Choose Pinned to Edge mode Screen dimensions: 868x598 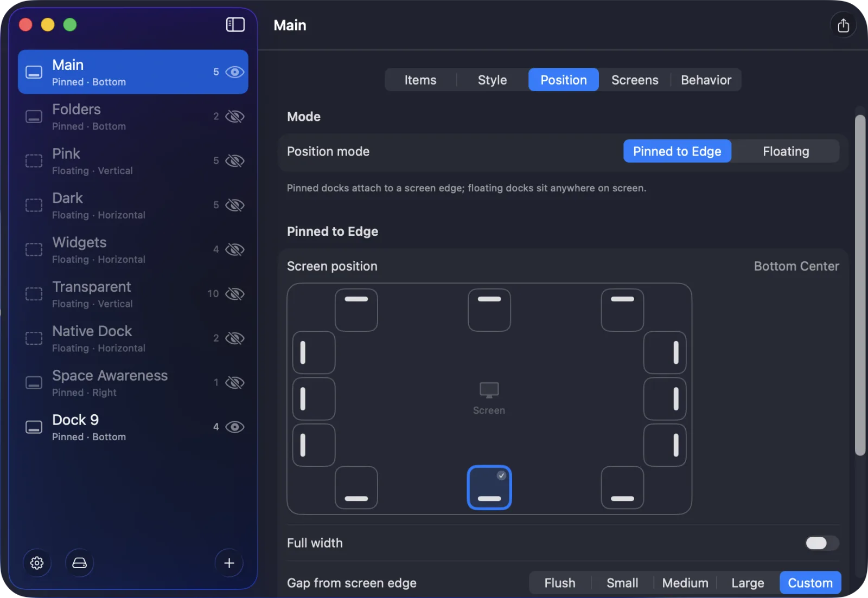point(677,151)
